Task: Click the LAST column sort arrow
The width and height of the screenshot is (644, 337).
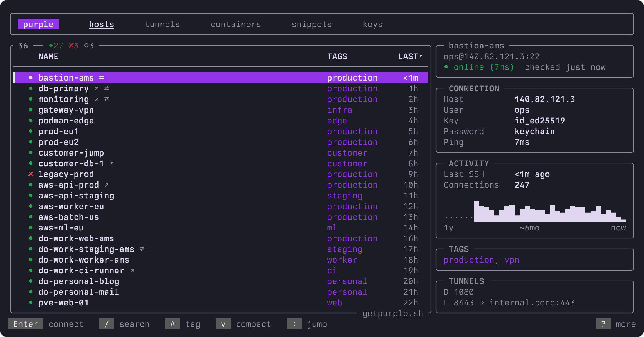Action: point(421,56)
